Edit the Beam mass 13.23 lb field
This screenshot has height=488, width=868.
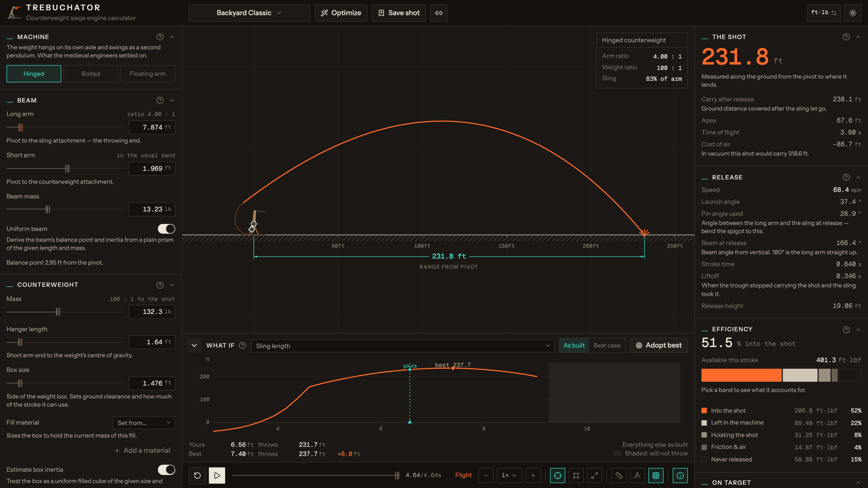click(x=152, y=209)
